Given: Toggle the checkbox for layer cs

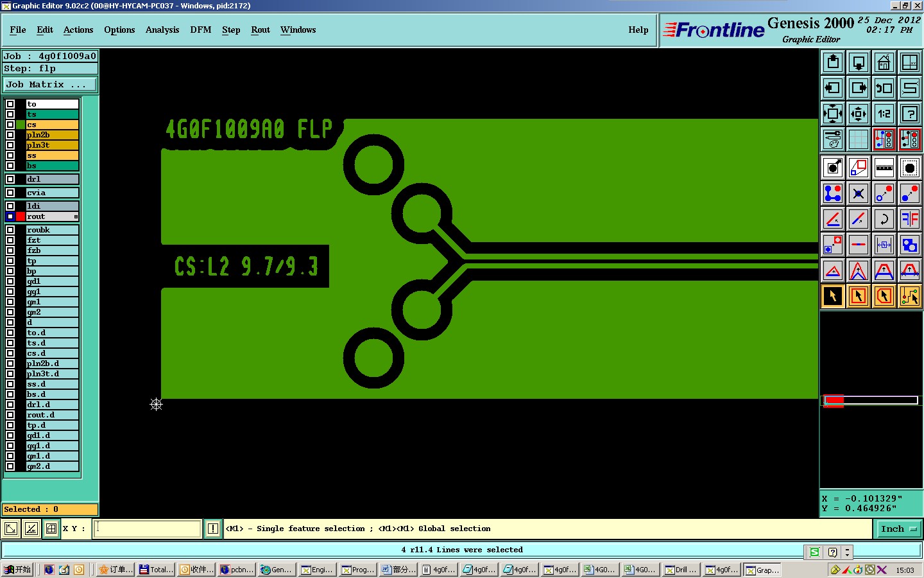Looking at the screenshot, I should [10, 125].
